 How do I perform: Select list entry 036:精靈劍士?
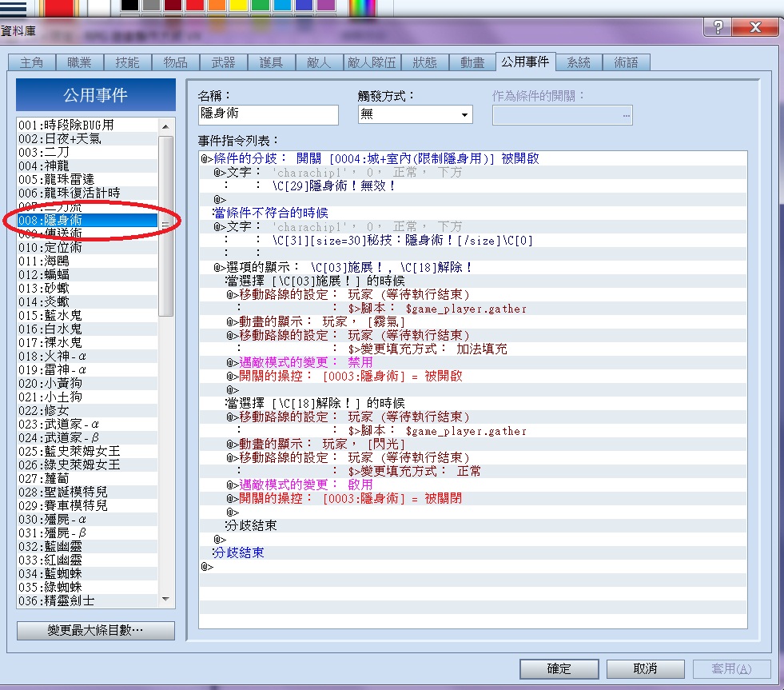[x=87, y=600]
